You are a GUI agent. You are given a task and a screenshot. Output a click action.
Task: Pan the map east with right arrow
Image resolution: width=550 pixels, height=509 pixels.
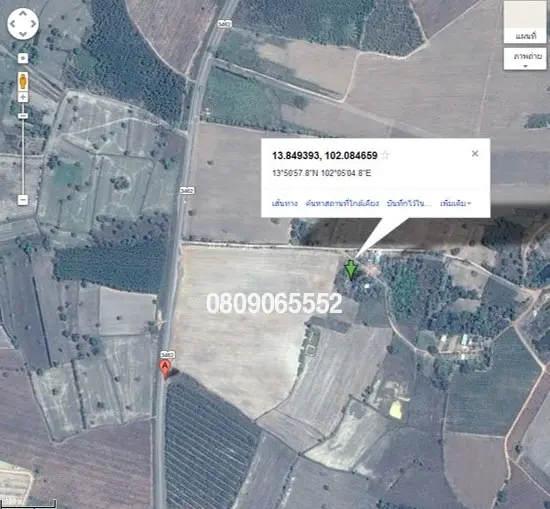pyautogui.click(x=33, y=24)
